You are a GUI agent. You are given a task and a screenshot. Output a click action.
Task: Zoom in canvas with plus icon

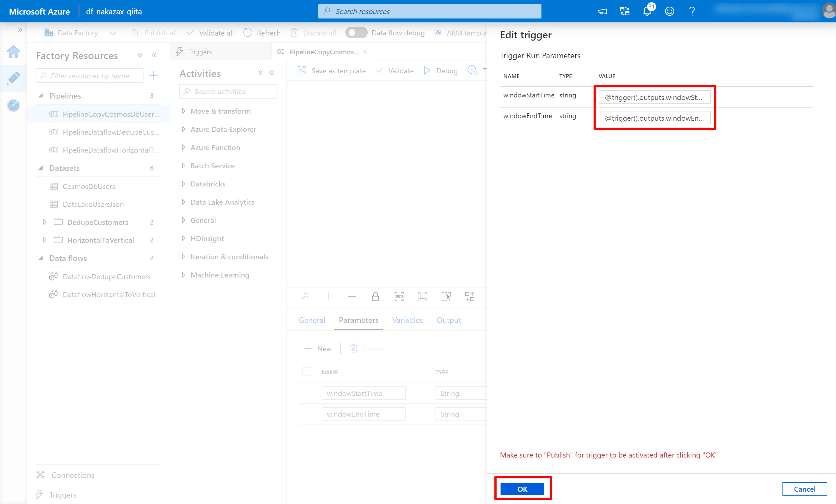pyautogui.click(x=328, y=297)
